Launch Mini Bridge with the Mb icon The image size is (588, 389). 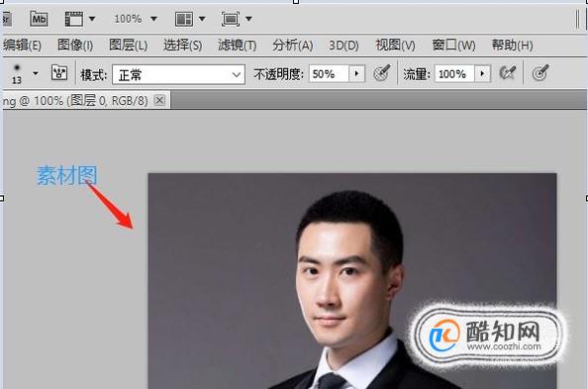point(39,19)
